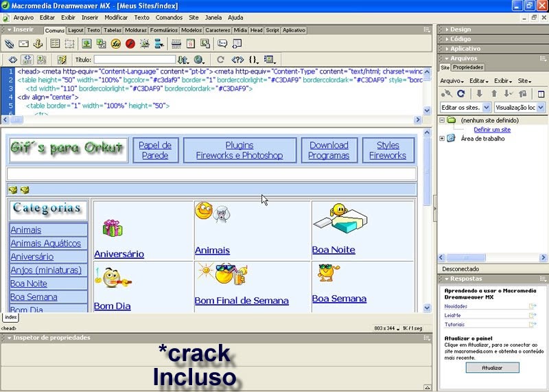Click the Hyperlink insert icon
The image size is (549, 392).
click(x=9, y=44)
